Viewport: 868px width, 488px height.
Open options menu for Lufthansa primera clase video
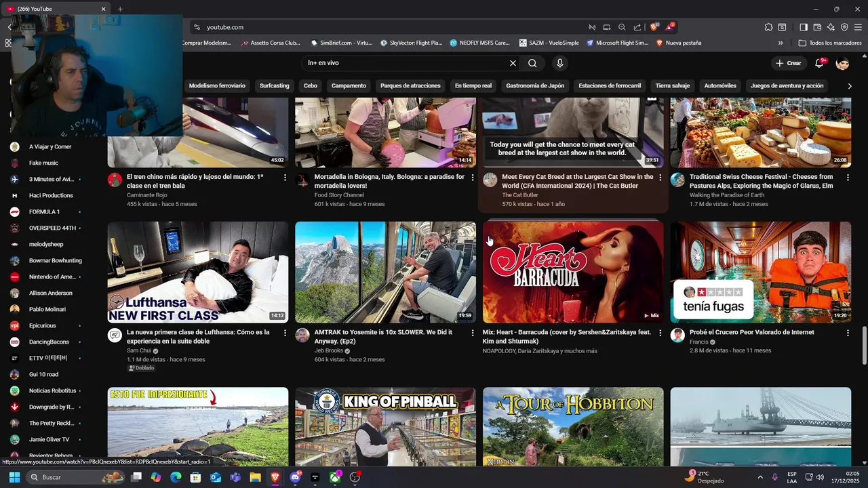[x=285, y=333]
